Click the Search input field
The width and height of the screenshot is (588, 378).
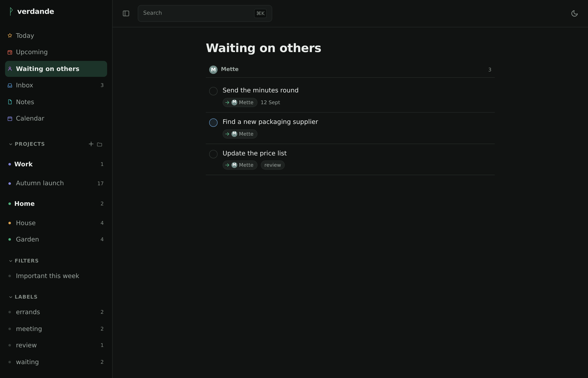(205, 13)
